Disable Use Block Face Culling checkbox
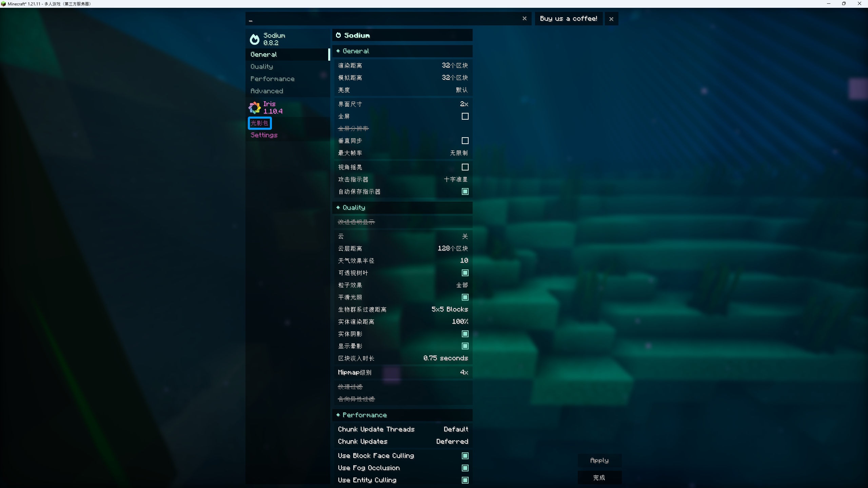Viewport: 868px width, 488px height. click(x=465, y=456)
